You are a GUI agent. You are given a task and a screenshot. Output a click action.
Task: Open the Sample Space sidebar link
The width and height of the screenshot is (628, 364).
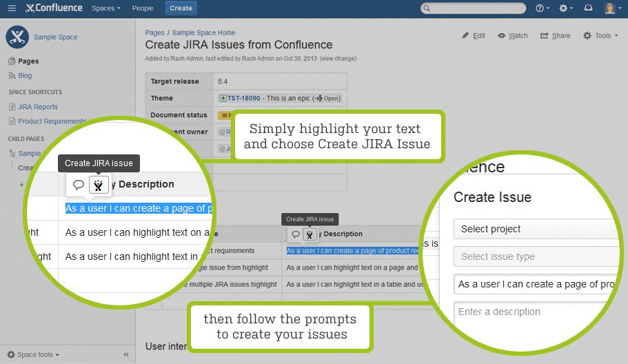coord(55,37)
